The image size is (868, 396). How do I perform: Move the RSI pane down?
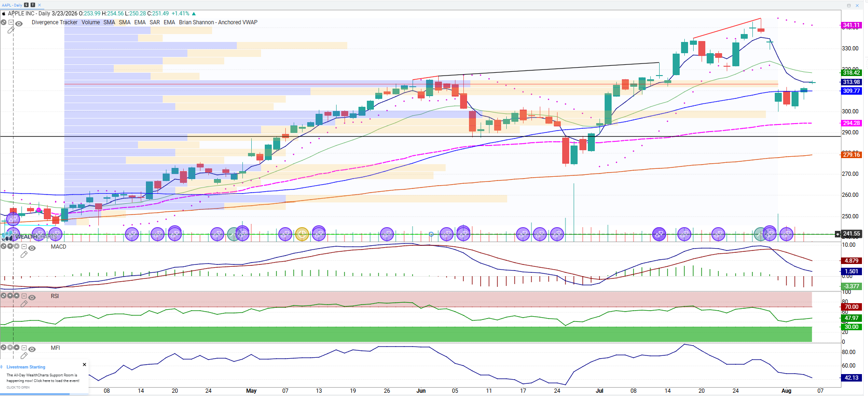10,296
